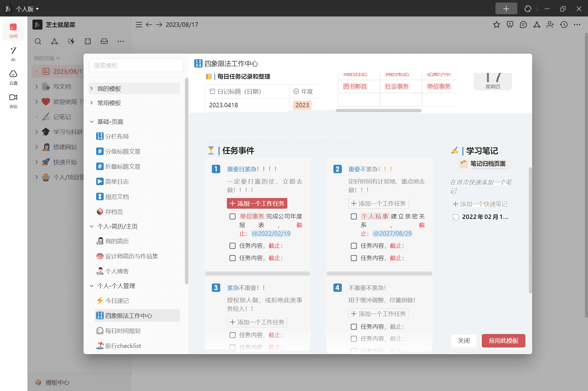Open page more options in header
The height and width of the screenshot is (391, 588).
(577, 25)
